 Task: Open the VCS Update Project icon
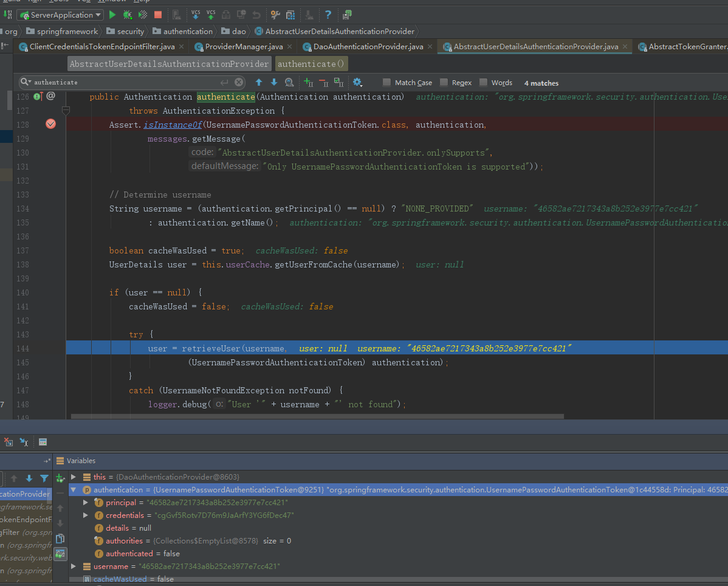(196, 15)
